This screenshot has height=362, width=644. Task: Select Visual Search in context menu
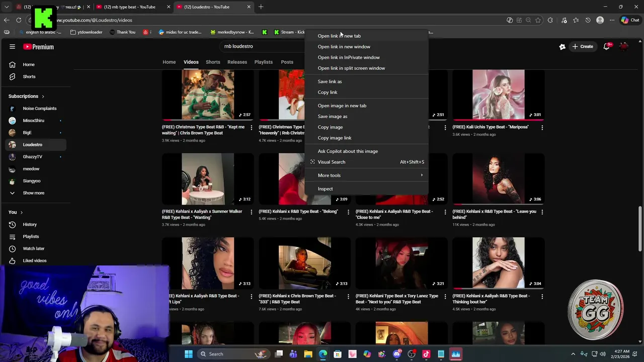(366, 162)
